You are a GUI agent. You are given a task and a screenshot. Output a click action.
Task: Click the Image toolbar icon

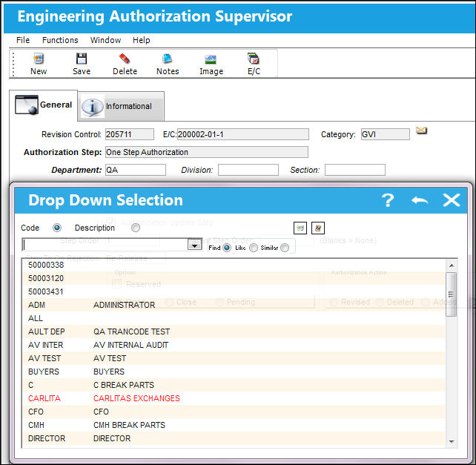(211, 59)
